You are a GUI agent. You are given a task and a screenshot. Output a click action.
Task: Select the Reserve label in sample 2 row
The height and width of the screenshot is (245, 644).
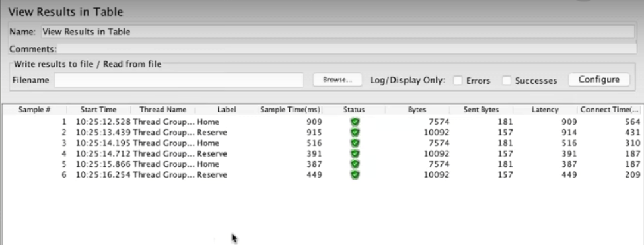(212, 133)
